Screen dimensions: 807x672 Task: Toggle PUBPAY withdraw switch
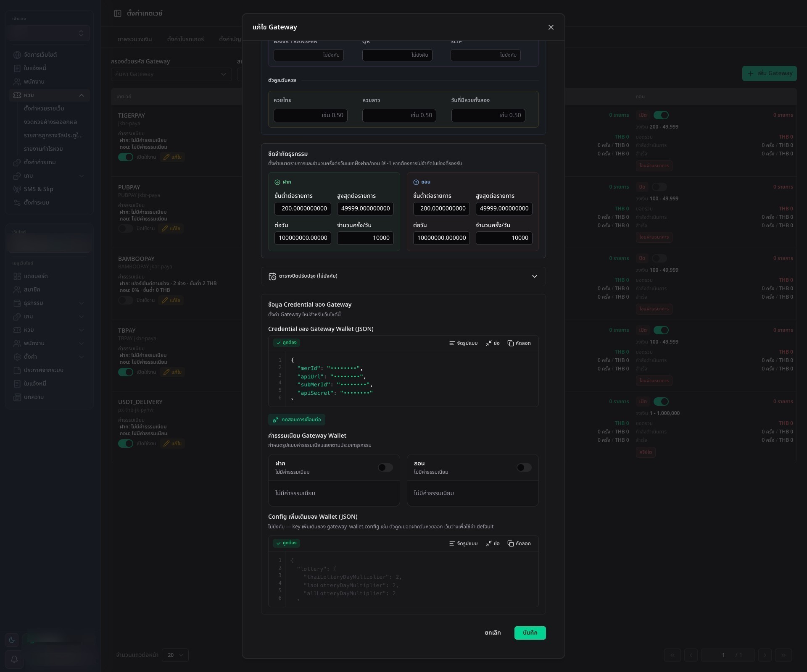point(659,187)
